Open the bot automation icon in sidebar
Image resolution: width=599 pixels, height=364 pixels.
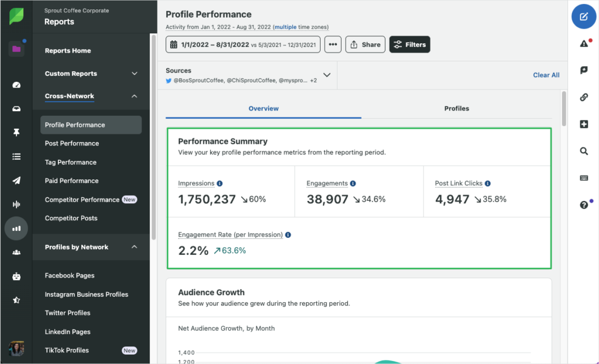pos(16,276)
